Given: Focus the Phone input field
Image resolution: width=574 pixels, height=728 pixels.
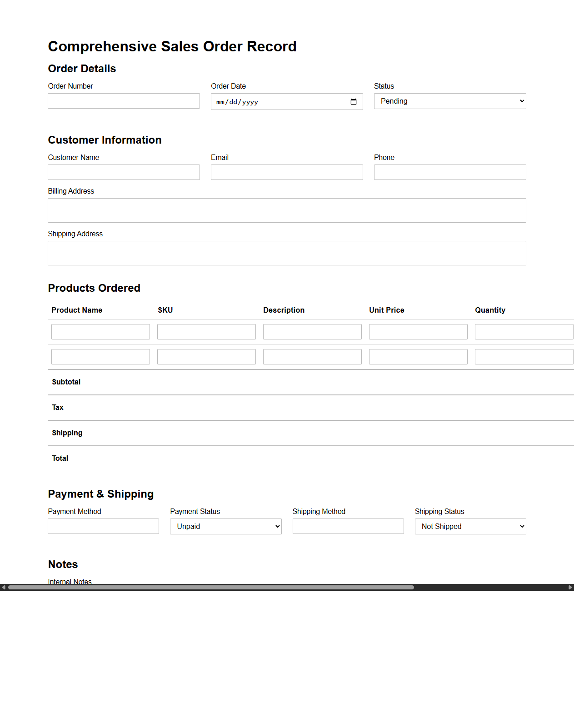Looking at the screenshot, I should (450, 172).
